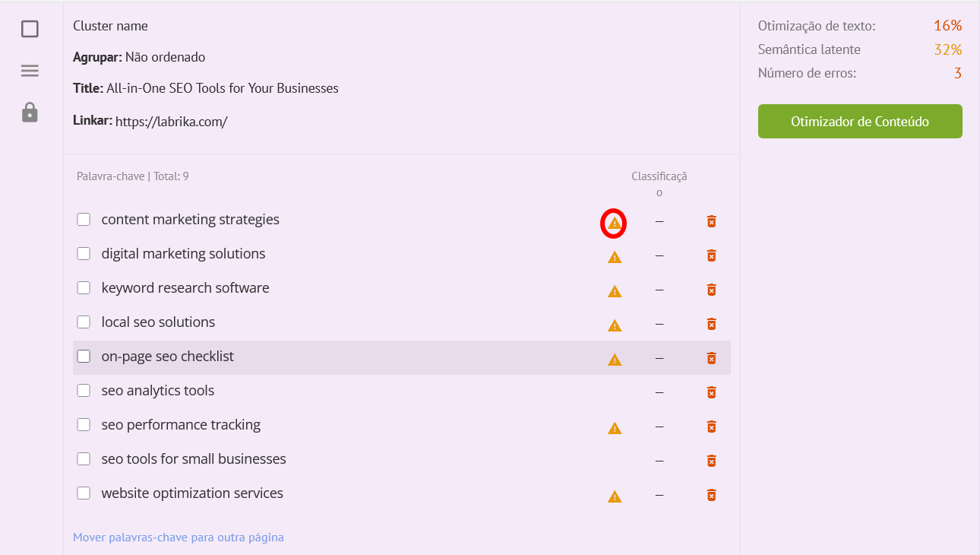The height and width of the screenshot is (555, 980).
Task: Click warning icon for content marketing strategies
Action: click(614, 224)
